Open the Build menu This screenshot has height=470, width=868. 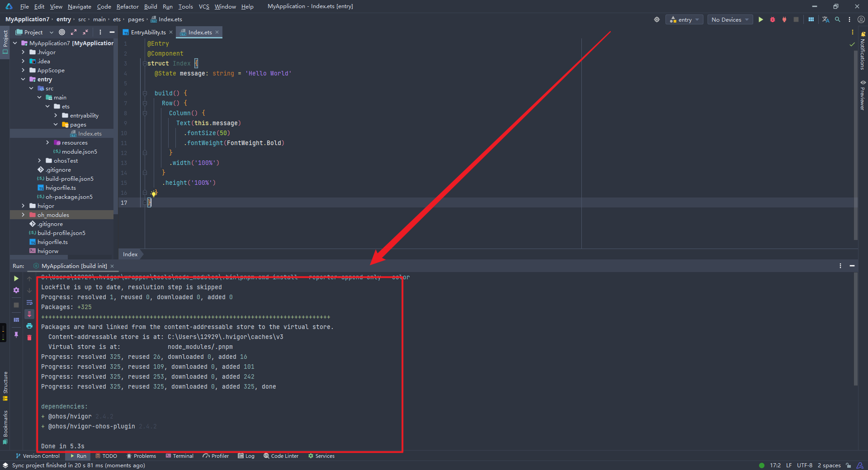pyautogui.click(x=151, y=6)
